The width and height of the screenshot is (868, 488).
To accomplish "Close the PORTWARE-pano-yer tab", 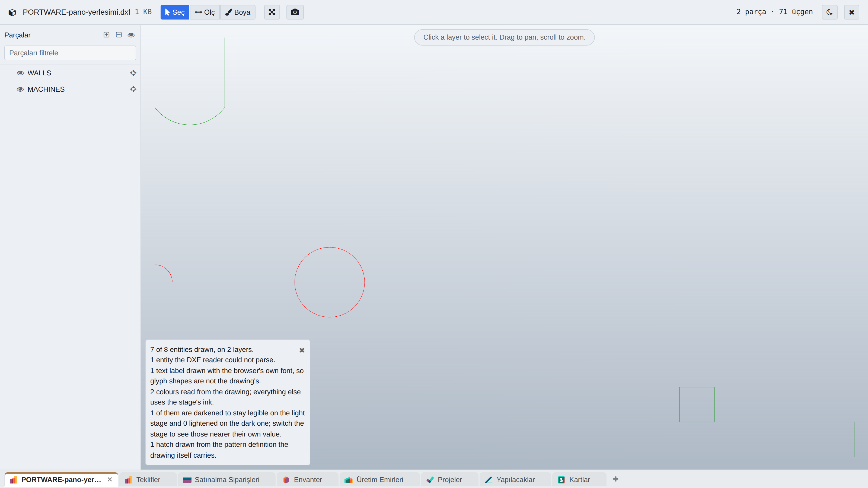I will [x=110, y=480].
